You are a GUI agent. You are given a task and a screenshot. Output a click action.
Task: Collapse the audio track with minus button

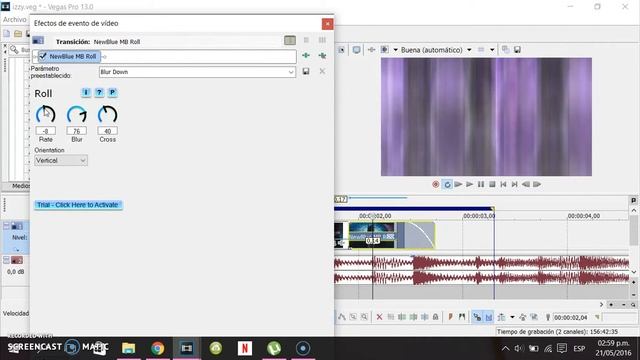(6, 260)
